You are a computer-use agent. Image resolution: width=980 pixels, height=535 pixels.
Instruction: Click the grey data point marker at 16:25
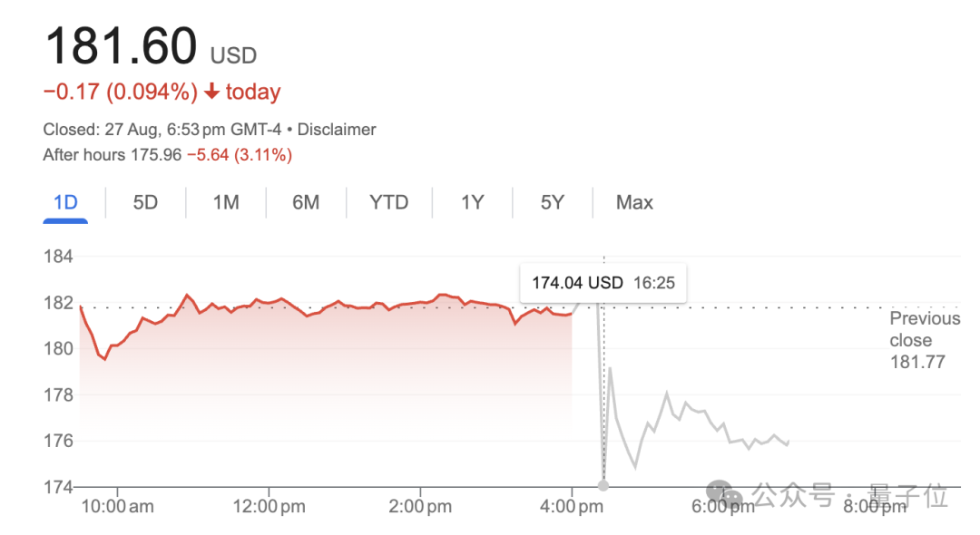click(x=603, y=486)
